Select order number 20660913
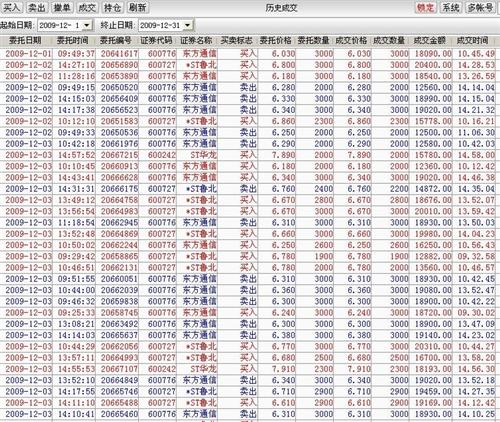 point(119,166)
